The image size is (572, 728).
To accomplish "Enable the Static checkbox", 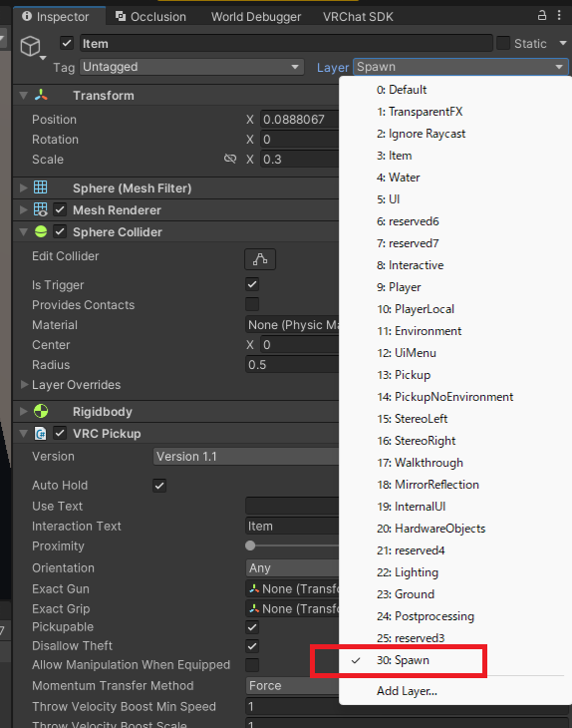I will 503,43.
